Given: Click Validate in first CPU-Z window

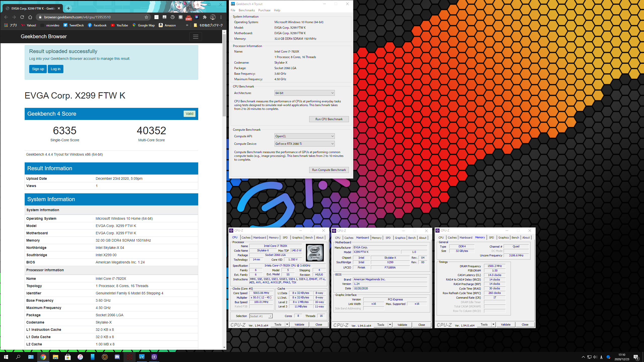Looking at the screenshot, I should 299,325.
